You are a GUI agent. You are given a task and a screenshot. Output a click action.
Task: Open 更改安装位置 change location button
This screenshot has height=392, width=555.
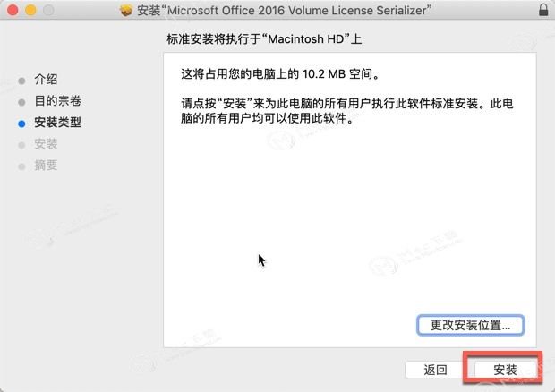click(x=470, y=325)
